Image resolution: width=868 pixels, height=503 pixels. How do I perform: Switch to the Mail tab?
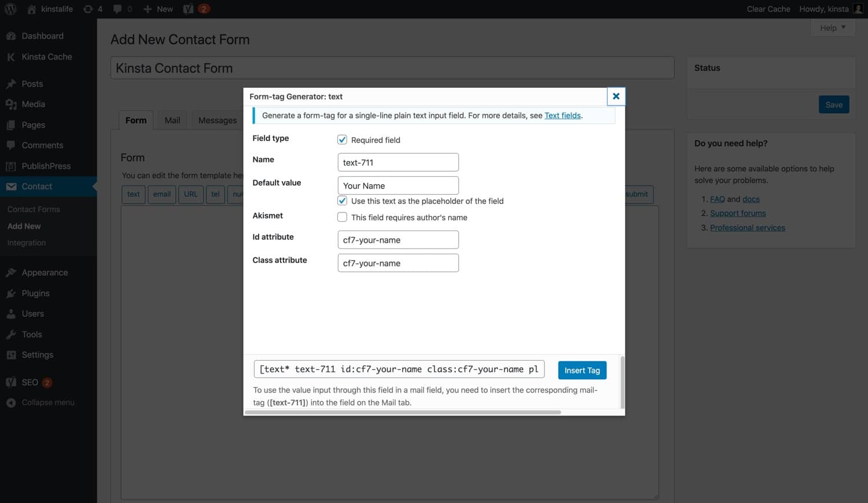point(171,120)
